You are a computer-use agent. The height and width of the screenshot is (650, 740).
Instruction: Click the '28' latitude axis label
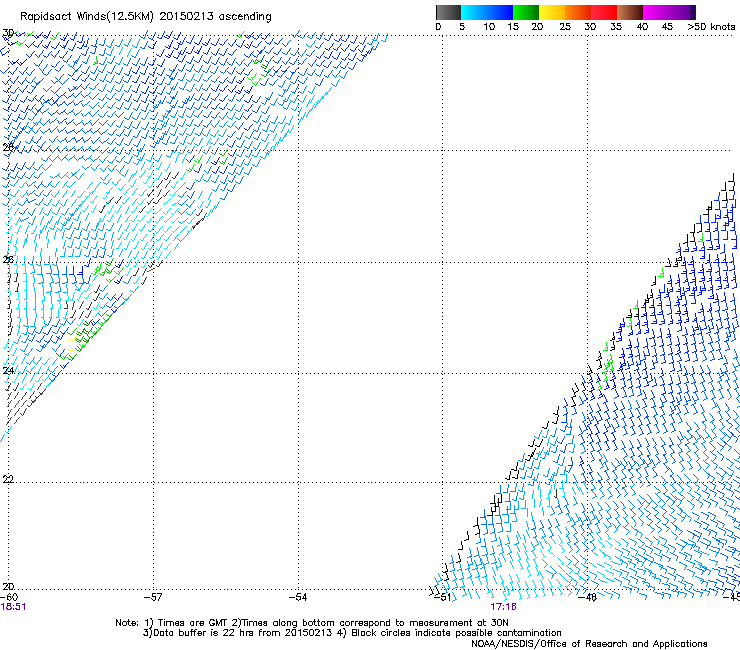point(8,147)
